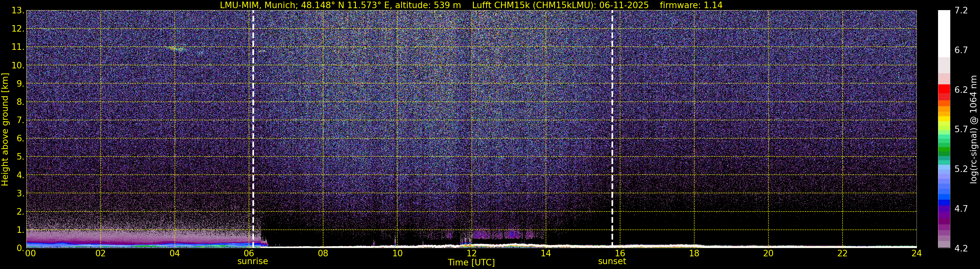Screen dimensions: 980x269
Task: Click the "5.7" colorbar tick value
Action: click(961, 130)
